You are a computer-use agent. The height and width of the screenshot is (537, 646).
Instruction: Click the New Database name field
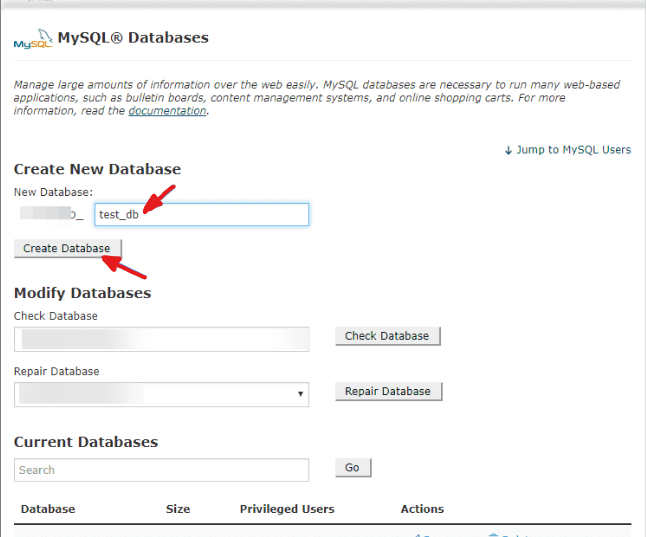(x=202, y=214)
